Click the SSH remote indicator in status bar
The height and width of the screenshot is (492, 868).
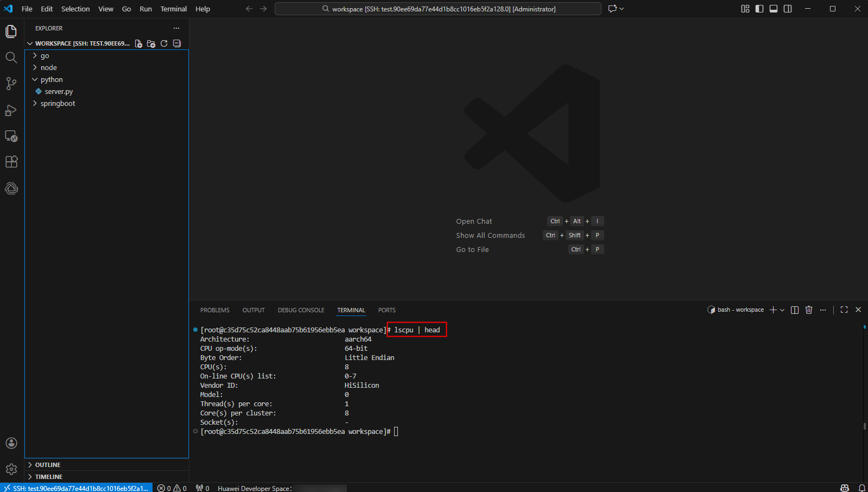pyautogui.click(x=76, y=488)
